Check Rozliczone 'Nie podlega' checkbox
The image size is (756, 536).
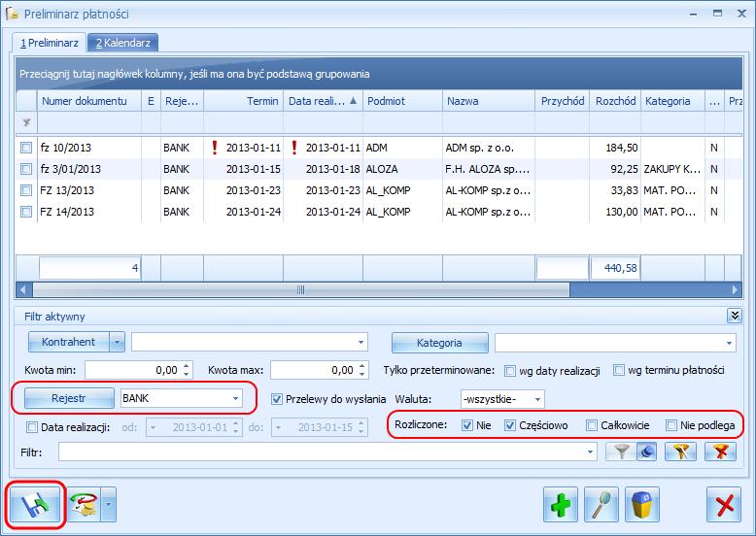tap(671, 425)
